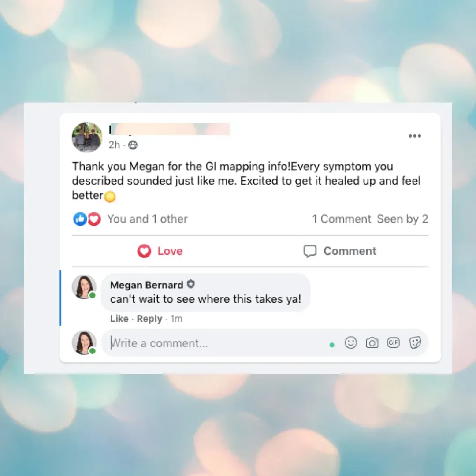
Task: Open the three-dot post options menu
Action: pyautogui.click(x=414, y=136)
